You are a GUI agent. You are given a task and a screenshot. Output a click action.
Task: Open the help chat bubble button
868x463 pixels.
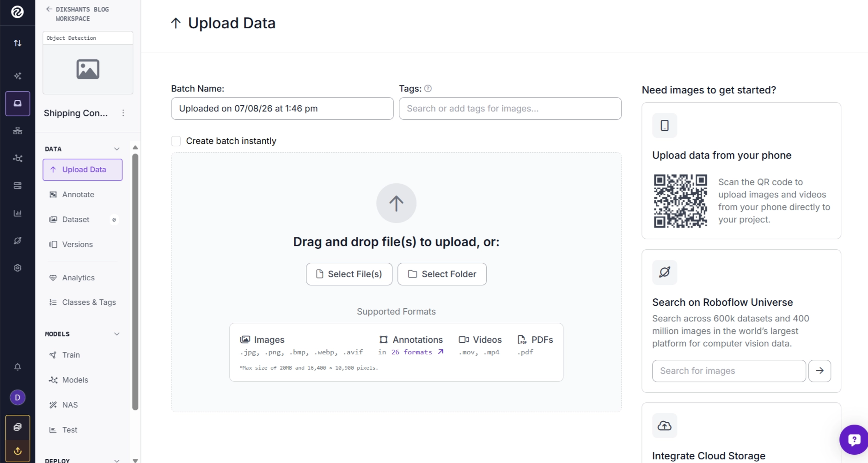pos(854,439)
